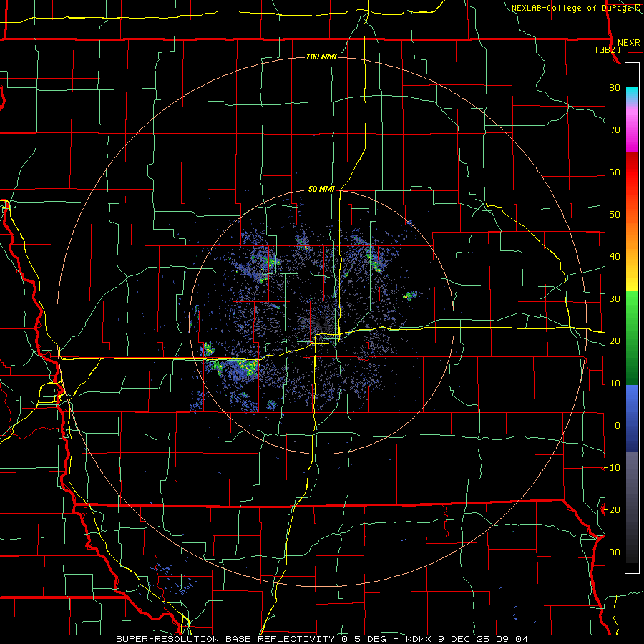Click the blue segment of the color bar

(632, 419)
